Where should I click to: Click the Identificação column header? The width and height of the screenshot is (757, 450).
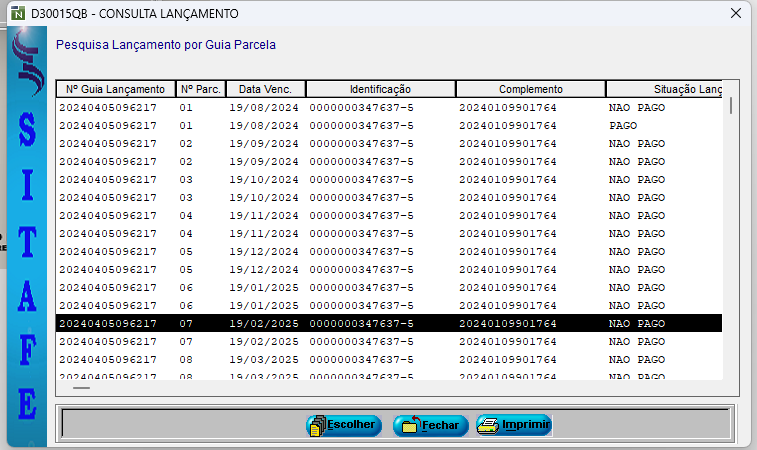[380, 89]
